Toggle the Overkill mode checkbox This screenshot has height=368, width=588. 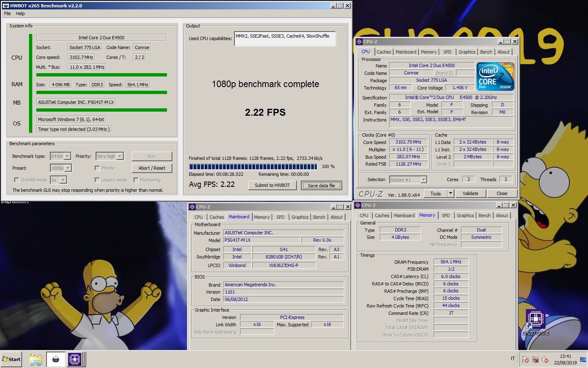(x=17, y=180)
